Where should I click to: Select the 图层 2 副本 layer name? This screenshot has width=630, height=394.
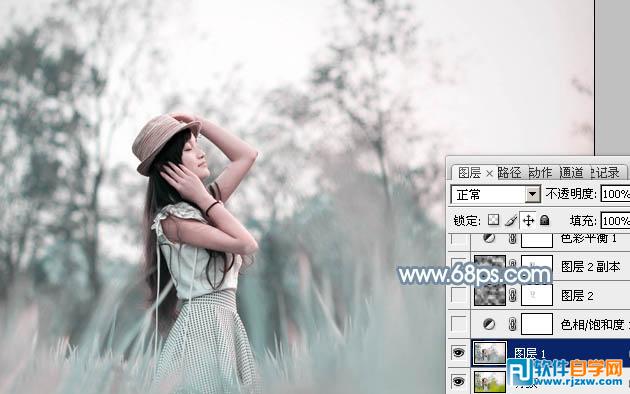point(591,267)
